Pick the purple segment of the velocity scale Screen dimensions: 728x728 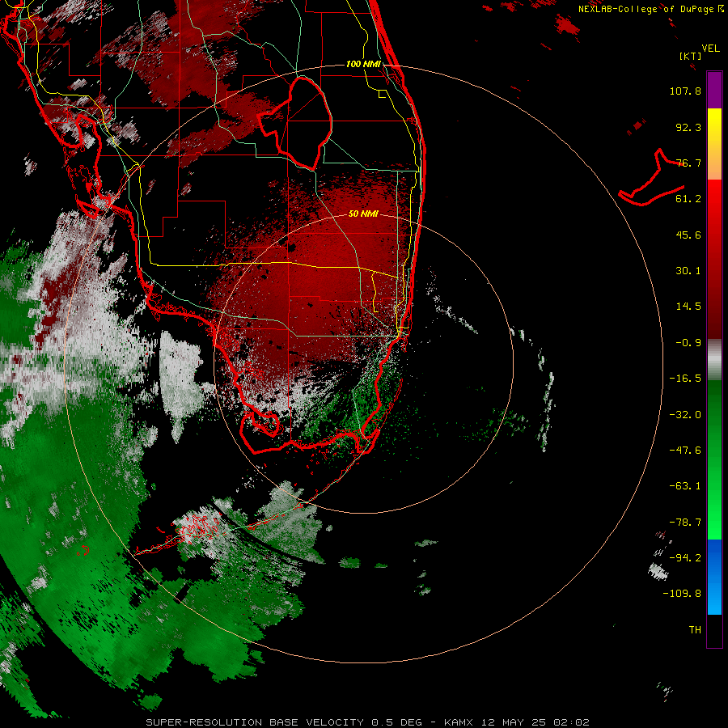click(x=714, y=90)
